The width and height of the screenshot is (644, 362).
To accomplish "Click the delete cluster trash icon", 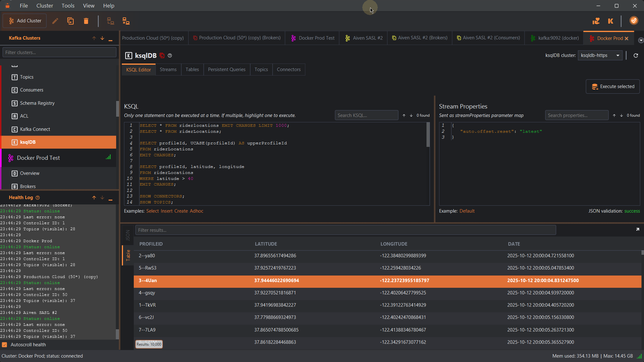I will (86, 21).
